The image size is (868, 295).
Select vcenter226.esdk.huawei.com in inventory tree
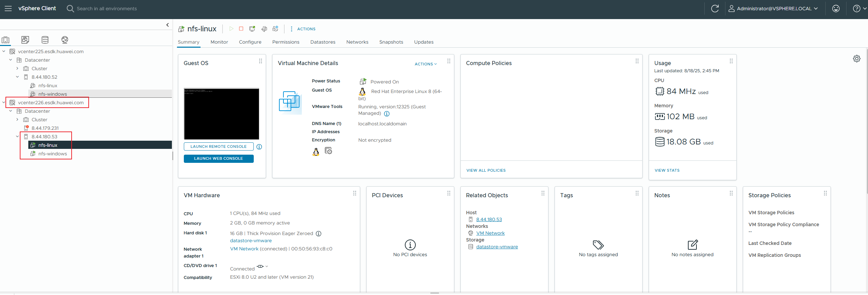point(51,103)
